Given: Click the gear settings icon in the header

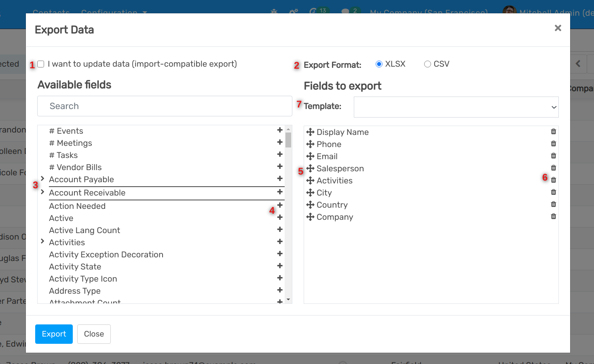Looking at the screenshot, I should [x=293, y=11].
